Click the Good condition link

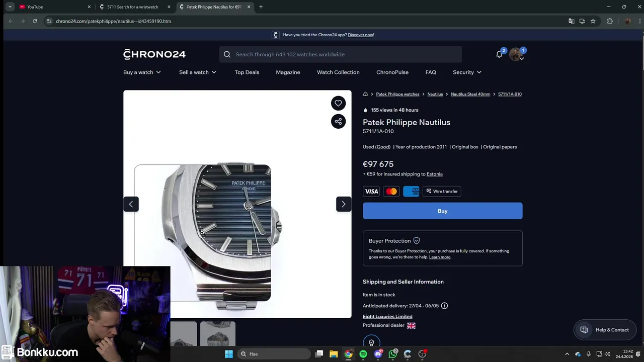coord(383,147)
